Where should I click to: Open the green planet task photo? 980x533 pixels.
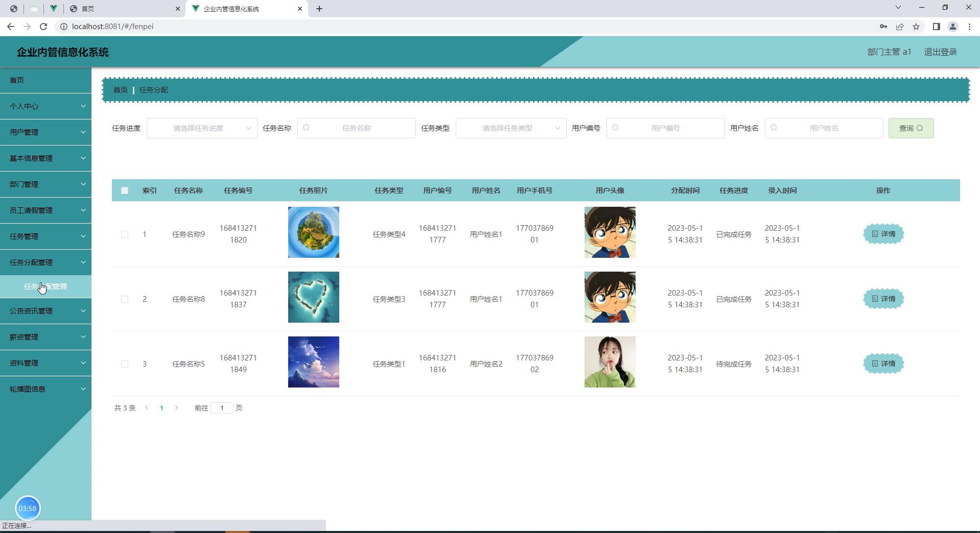[314, 232]
